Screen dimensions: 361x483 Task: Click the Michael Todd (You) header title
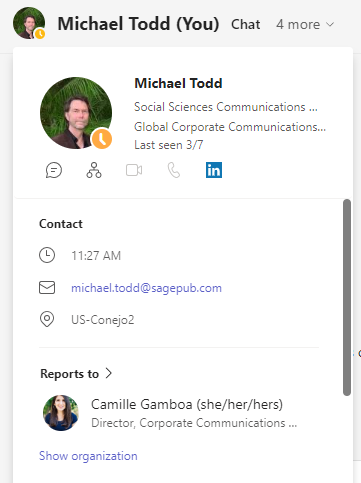pyautogui.click(x=138, y=24)
